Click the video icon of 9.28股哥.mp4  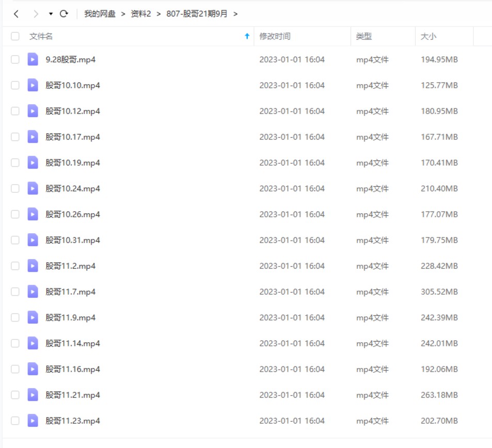pyautogui.click(x=33, y=59)
